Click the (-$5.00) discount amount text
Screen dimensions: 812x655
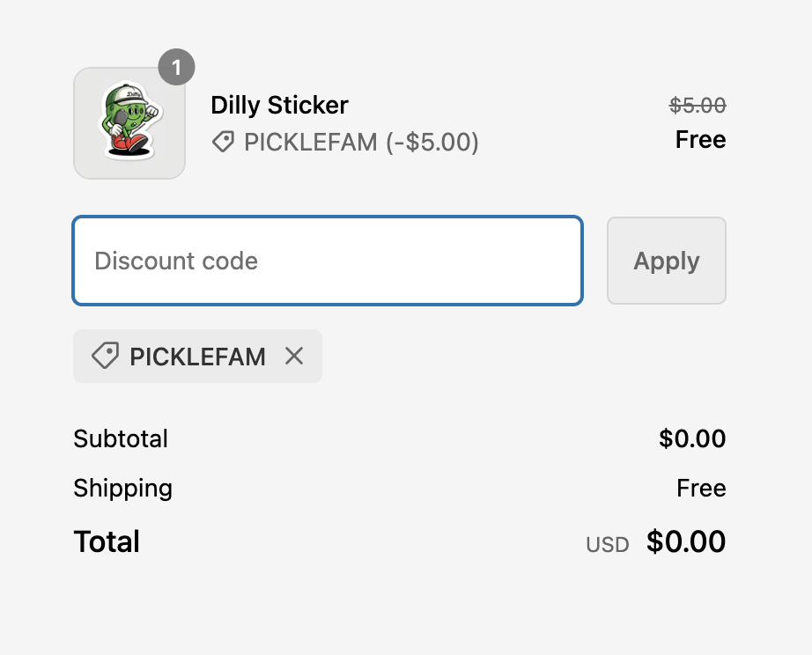tap(432, 142)
